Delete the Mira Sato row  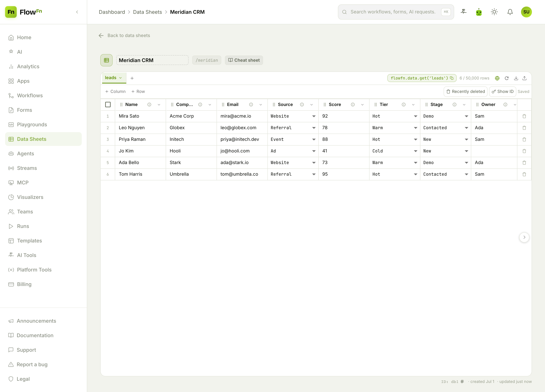click(x=524, y=116)
